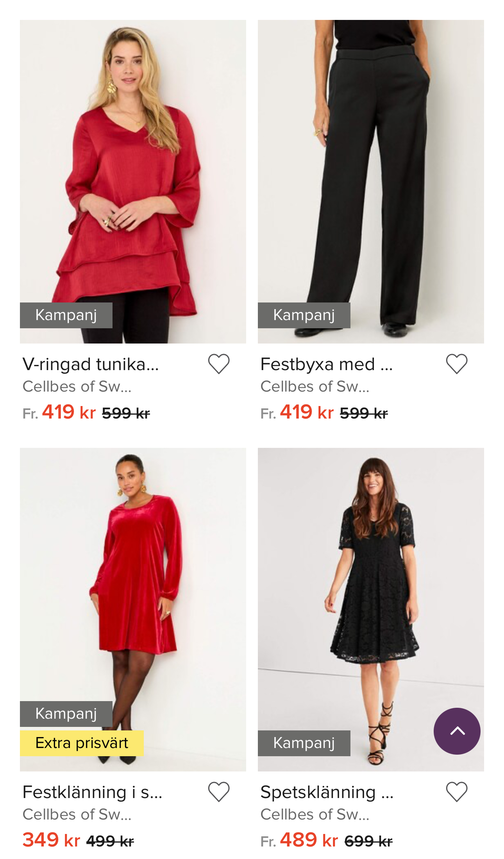504x859 pixels.
Task: Open the Festbyxa med product title
Action: pos(327,364)
